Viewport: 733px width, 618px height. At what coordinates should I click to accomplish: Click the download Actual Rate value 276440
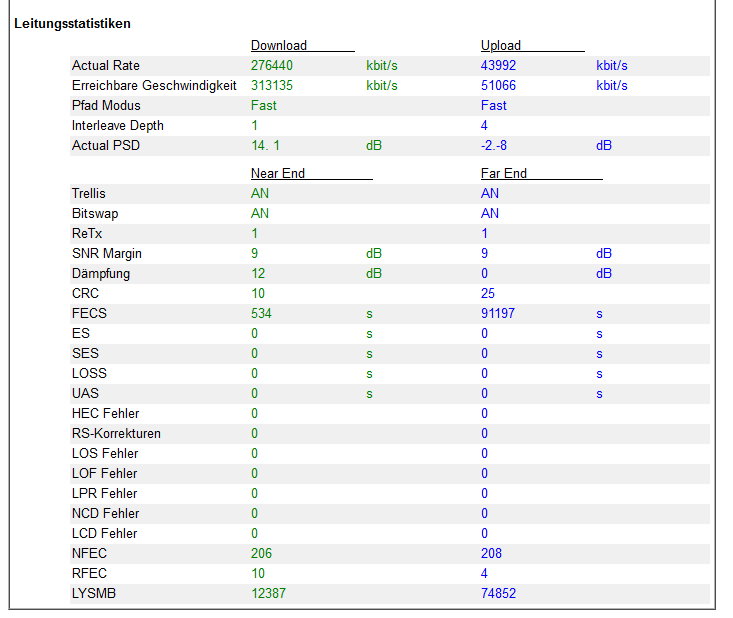pos(272,65)
